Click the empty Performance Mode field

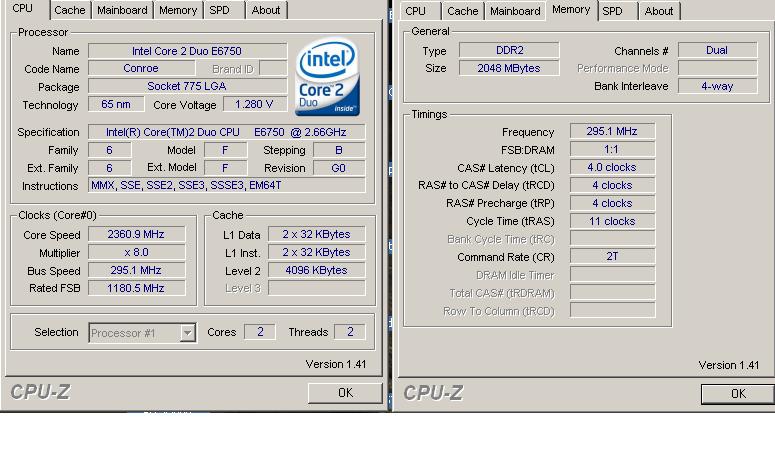point(718,68)
